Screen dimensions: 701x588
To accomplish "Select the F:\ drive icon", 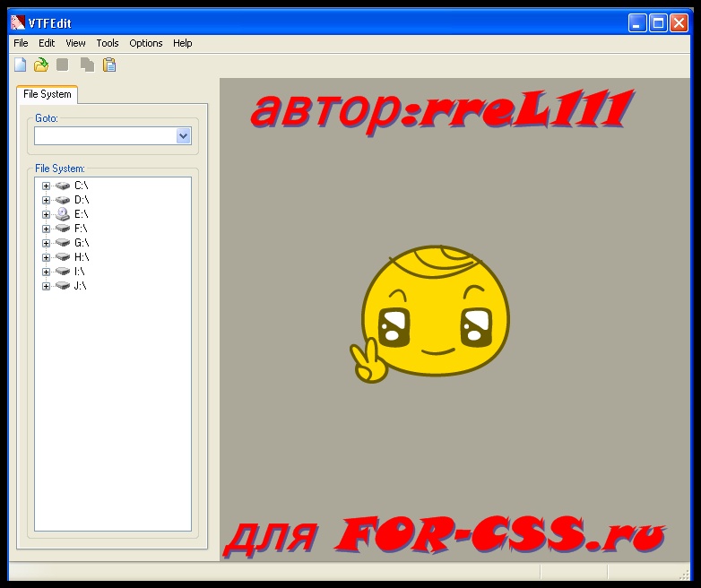I will (x=63, y=229).
